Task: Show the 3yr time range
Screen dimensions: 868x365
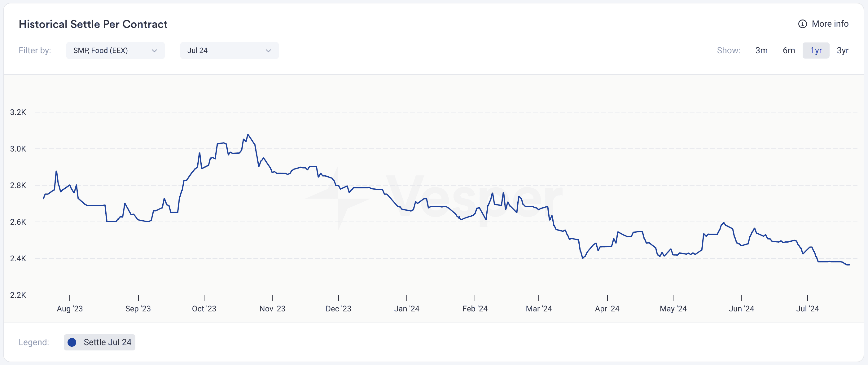Action: click(x=842, y=51)
